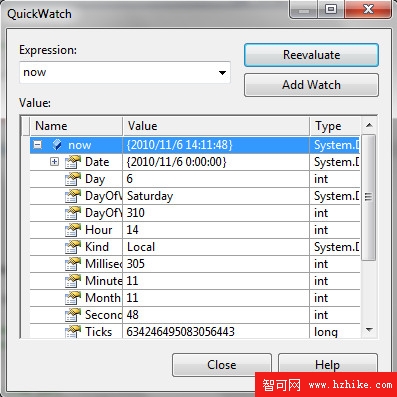Click the property icon for Second
Screen dimensions: 397x397
pos(73,315)
